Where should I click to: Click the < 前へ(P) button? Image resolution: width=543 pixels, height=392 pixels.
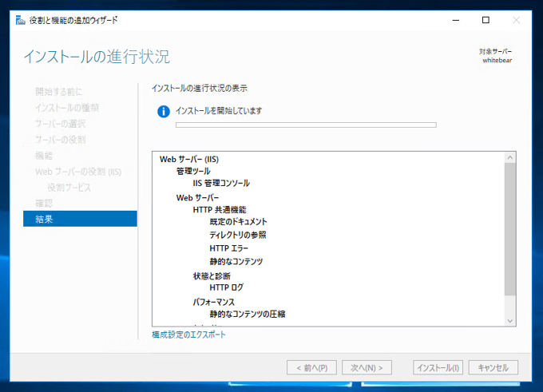[311, 367]
